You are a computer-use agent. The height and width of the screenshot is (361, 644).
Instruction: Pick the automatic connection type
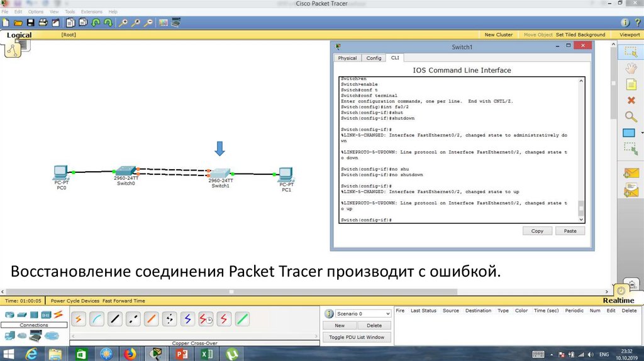tap(79, 319)
